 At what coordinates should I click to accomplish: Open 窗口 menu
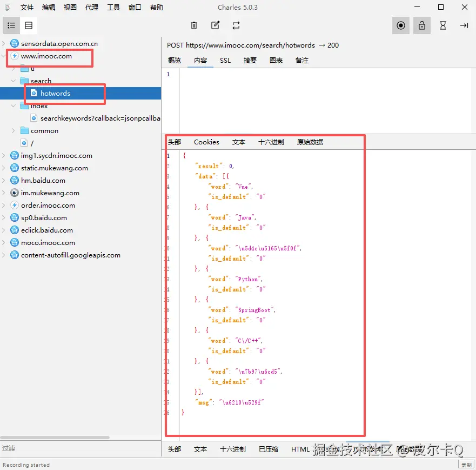135,7
